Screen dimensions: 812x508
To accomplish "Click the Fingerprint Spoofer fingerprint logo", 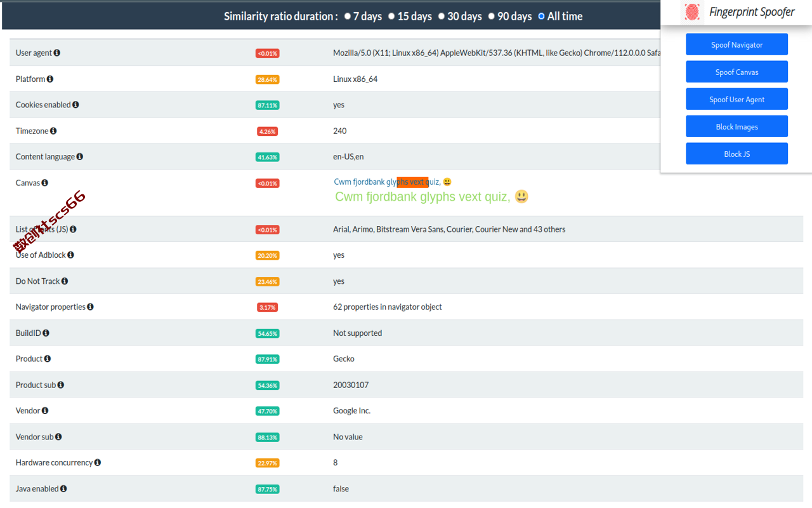I will click(x=692, y=12).
